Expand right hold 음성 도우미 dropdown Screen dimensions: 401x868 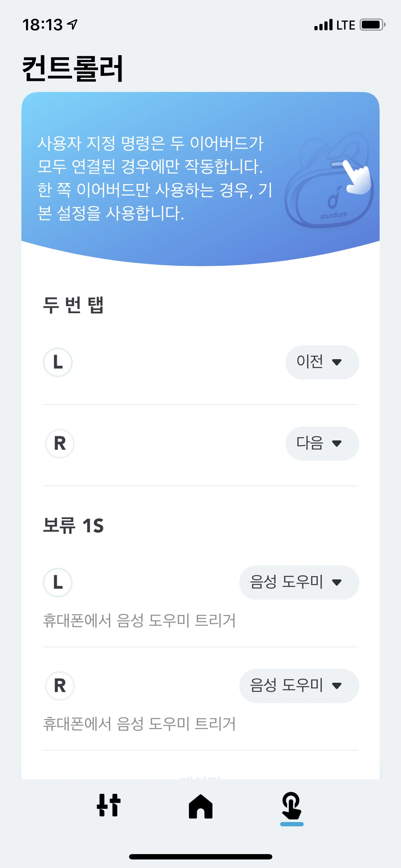pos(299,686)
